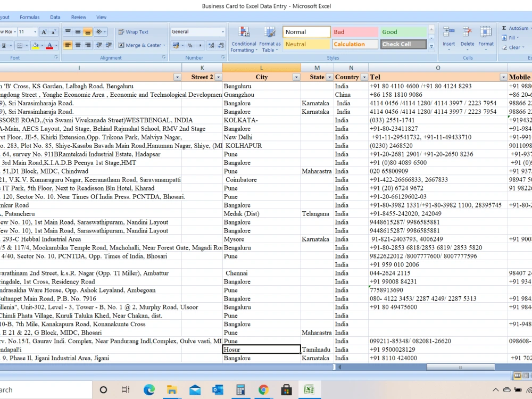Switch to Formulas tab
The image size is (532, 399).
[x=29, y=18]
